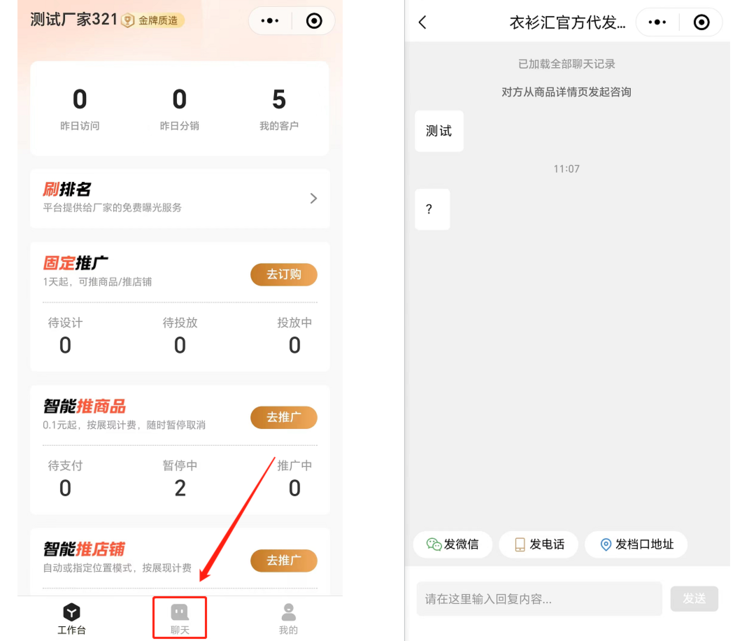Image resolution: width=749 pixels, height=641 pixels.
Task: Click the 刷排名 title
Action: coord(67,189)
